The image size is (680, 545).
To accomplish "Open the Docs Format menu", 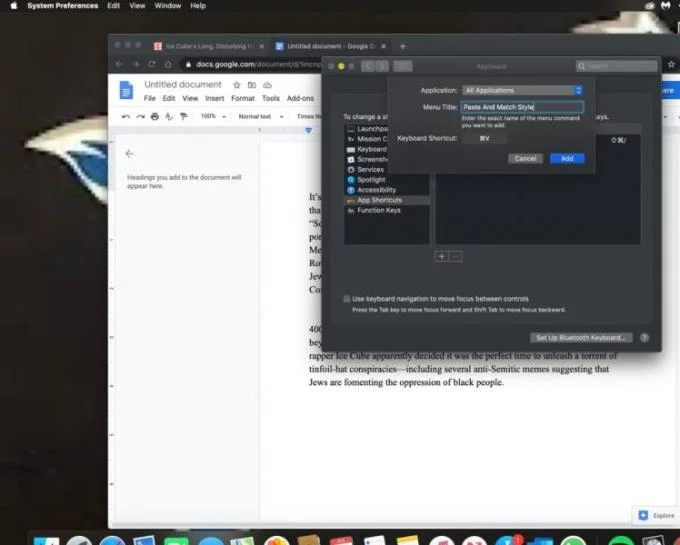I will pos(243,98).
